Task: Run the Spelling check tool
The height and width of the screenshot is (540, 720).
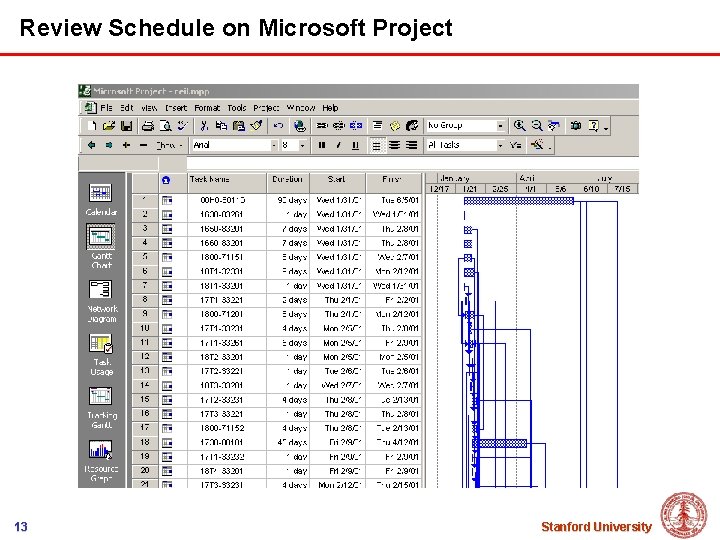Action: click(x=182, y=125)
